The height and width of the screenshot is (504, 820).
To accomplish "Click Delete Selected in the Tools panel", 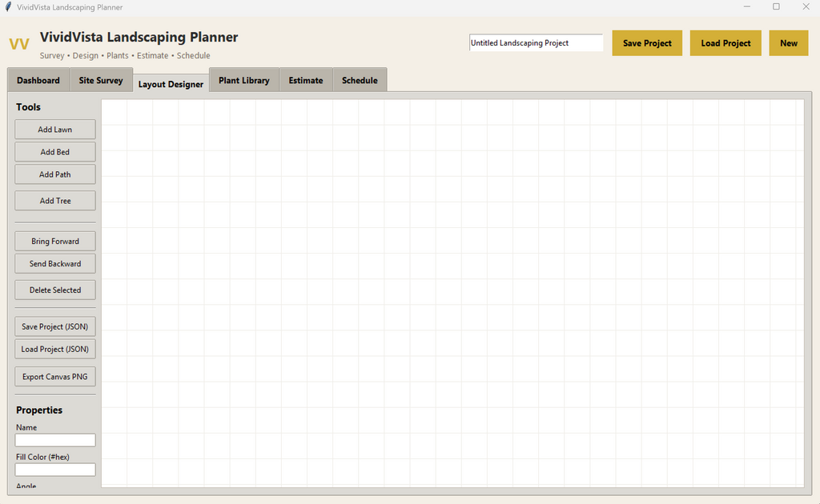I will tap(54, 290).
